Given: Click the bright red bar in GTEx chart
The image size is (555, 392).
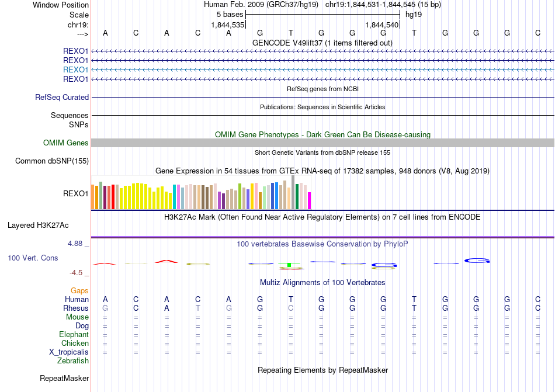Looking at the screenshot, I should click(x=113, y=197).
